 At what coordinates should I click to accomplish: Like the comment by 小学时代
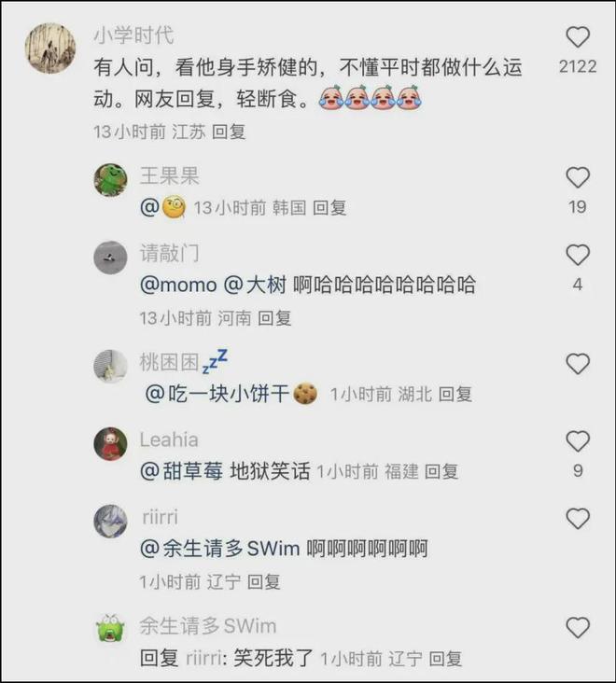coord(578,37)
